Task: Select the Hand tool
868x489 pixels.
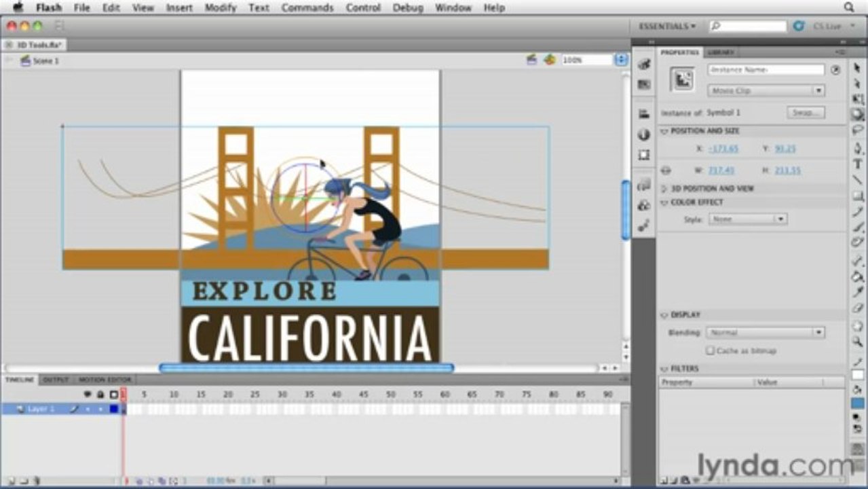Action: pos(858,326)
